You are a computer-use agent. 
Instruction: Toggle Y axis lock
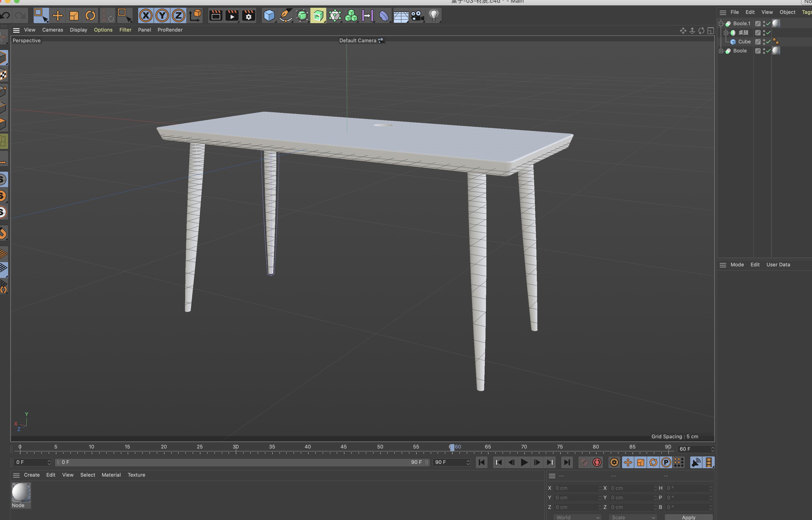162,15
